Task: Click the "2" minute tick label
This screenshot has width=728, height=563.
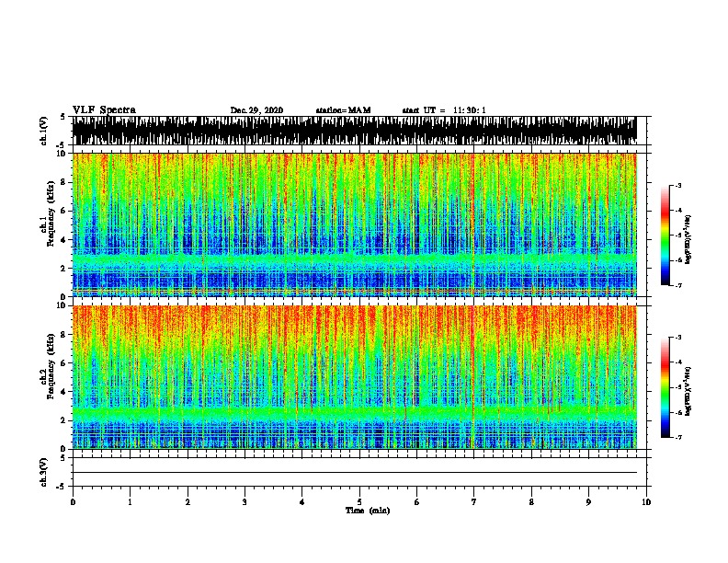Action: [188, 502]
